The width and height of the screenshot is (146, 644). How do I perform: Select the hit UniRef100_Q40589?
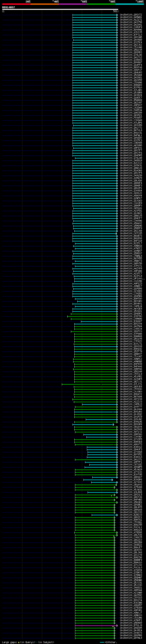click(x=131, y=40)
